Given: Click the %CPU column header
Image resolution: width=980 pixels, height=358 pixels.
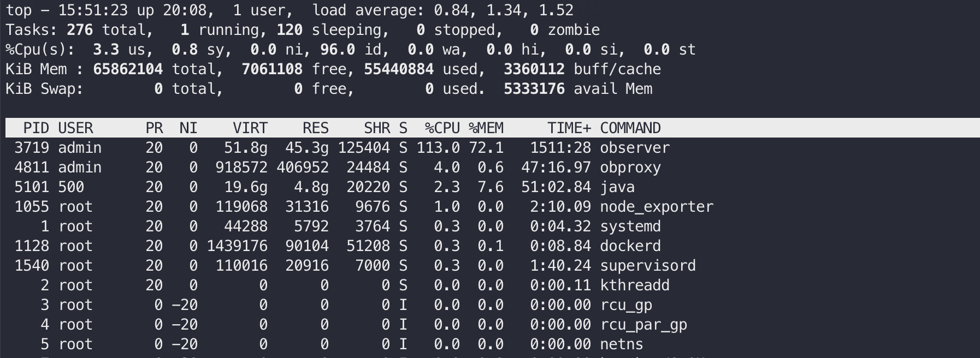Looking at the screenshot, I should 442,128.
